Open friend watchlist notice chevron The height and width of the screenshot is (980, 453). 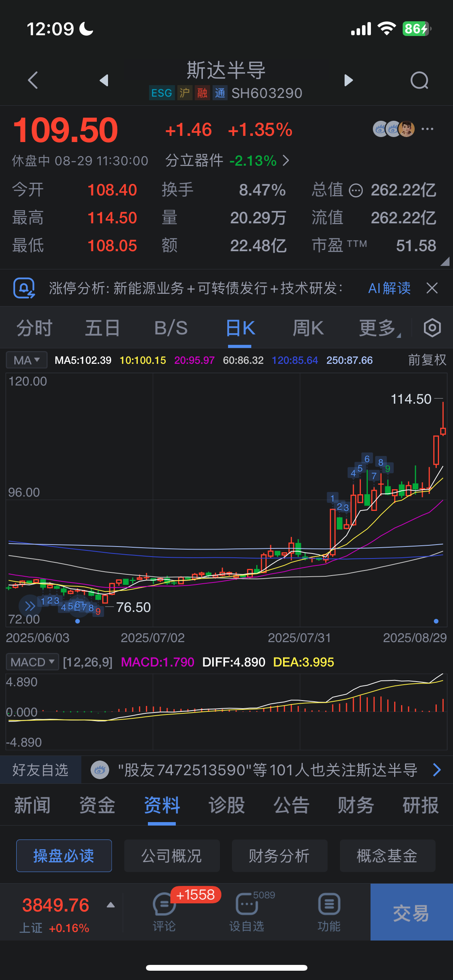coord(437,770)
